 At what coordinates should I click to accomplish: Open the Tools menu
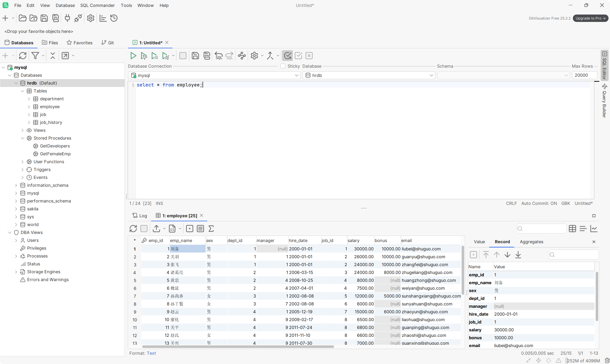pos(126,5)
